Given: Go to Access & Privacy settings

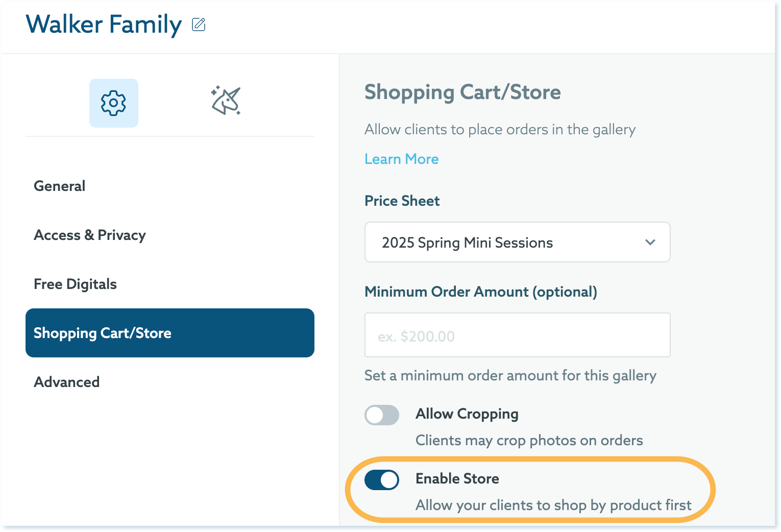Looking at the screenshot, I should tap(90, 235).
